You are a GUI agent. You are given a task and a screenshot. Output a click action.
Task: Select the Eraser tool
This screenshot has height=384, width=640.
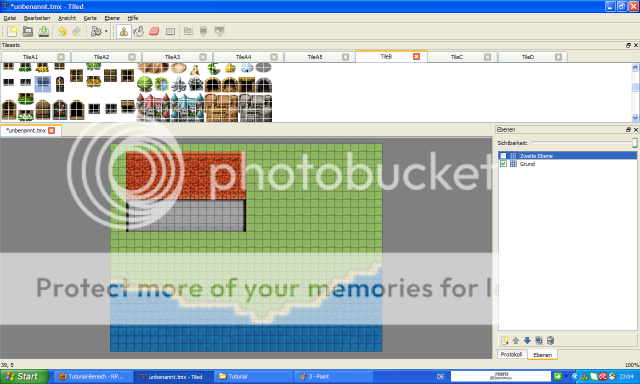tap(154, 31)
